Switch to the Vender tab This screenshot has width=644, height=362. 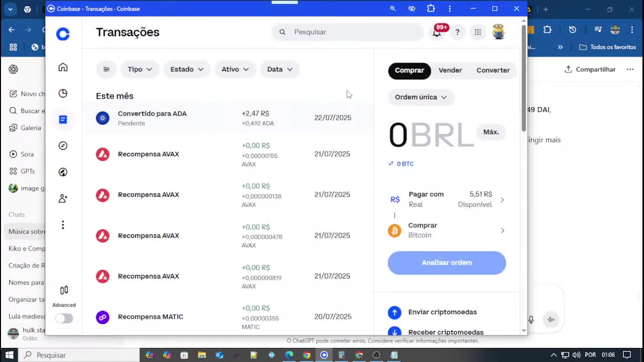coord(450,70)
